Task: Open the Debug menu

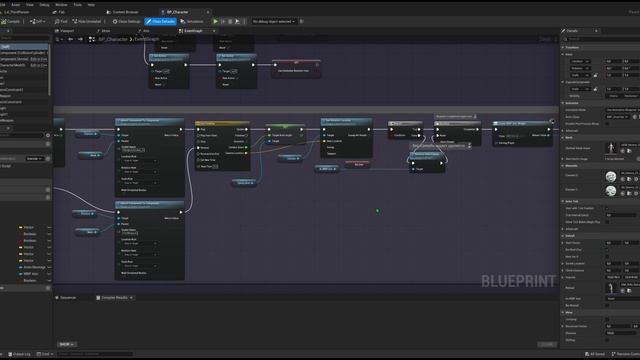Action: (x=44, y=5)
